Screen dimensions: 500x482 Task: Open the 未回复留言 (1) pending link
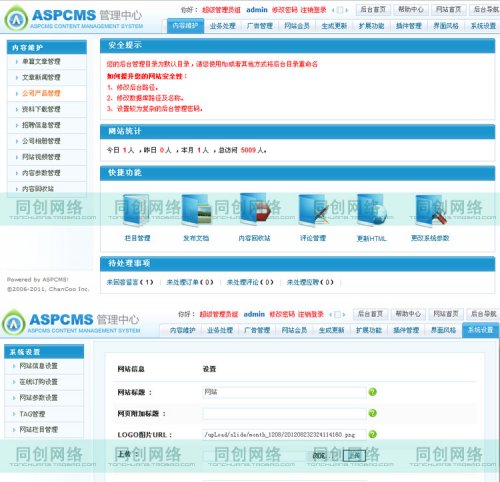click(x=130, y=282)
